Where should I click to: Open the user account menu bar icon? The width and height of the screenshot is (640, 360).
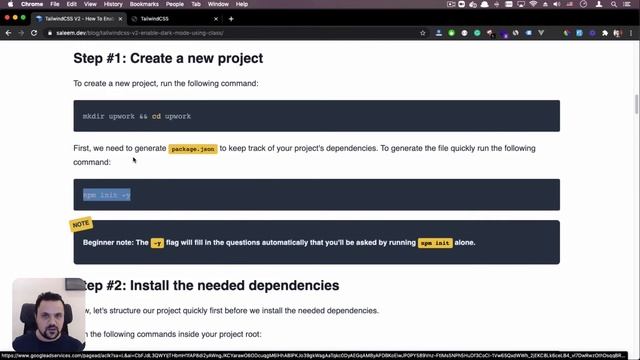coord(599,4)
